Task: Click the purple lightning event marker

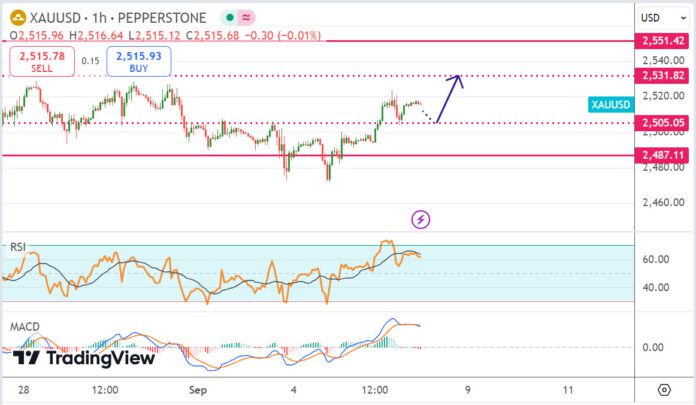Action: pyautogui.click(x=420, y=219)
